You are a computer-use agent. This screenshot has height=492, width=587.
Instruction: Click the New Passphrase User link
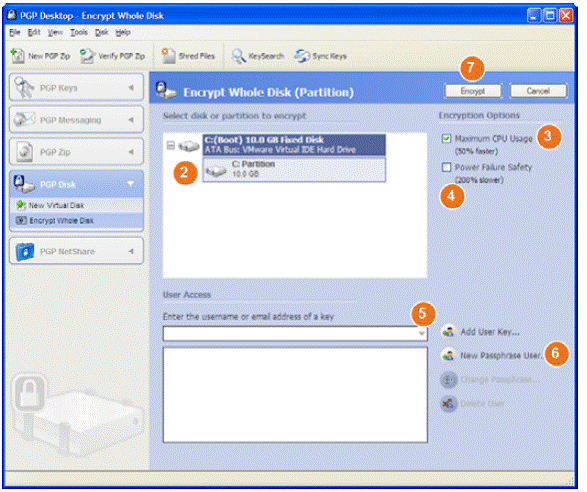(x=501, y=355)
